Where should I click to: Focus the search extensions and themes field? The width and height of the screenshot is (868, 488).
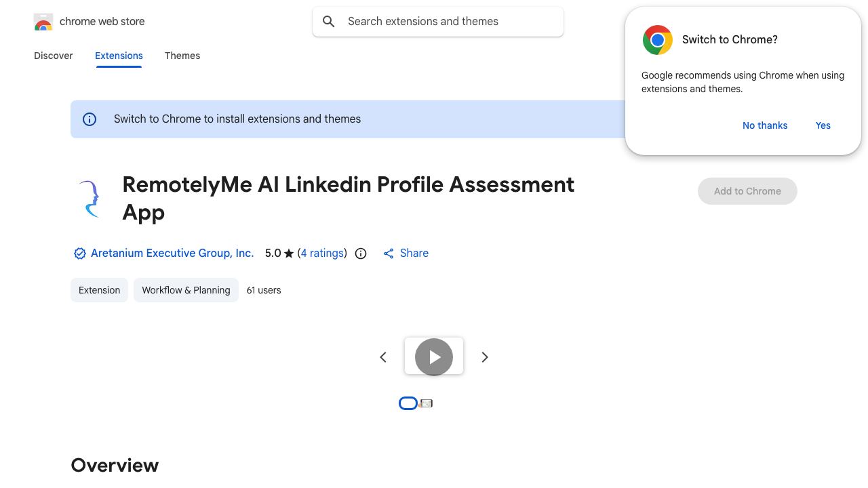pos(438,22)
